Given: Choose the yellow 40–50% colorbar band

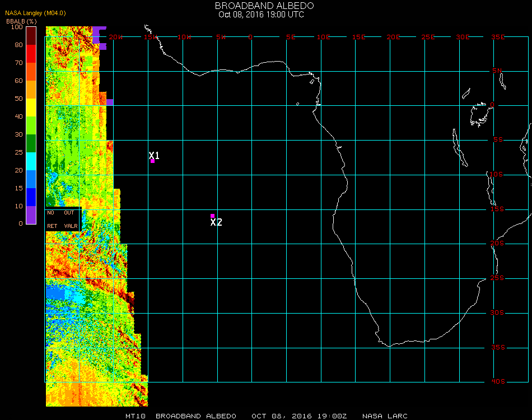Looking at the screenshot, I should tap(31, 107).
